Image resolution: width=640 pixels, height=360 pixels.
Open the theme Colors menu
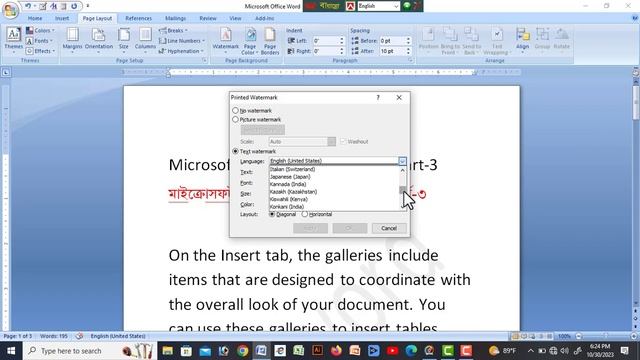click(40, 31)
